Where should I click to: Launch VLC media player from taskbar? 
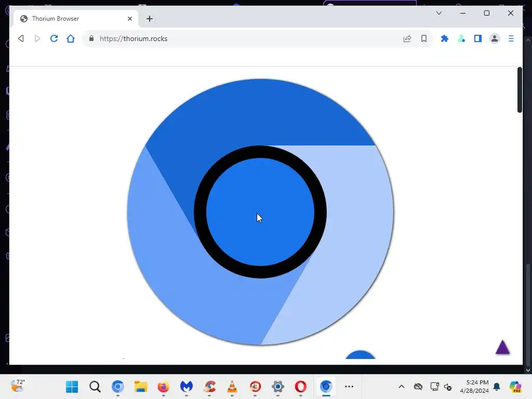pos(232,387)
